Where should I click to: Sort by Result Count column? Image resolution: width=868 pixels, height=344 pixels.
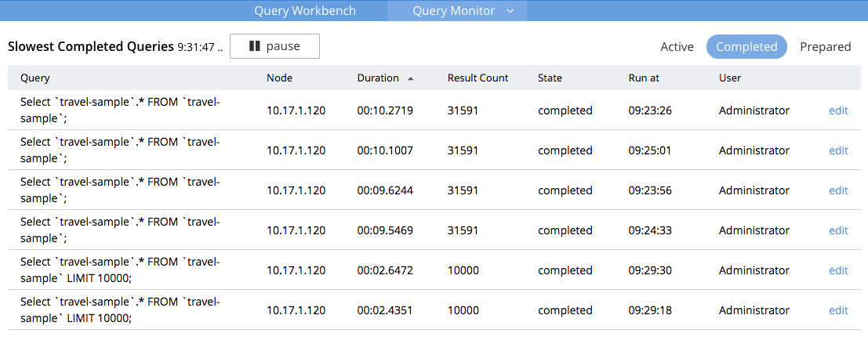(x=478, y=78)
